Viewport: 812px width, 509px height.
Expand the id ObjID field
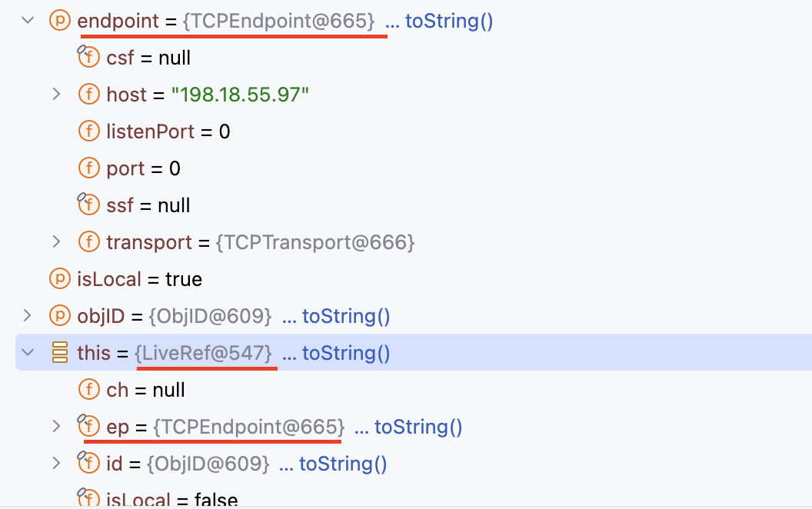coord(56,463)
